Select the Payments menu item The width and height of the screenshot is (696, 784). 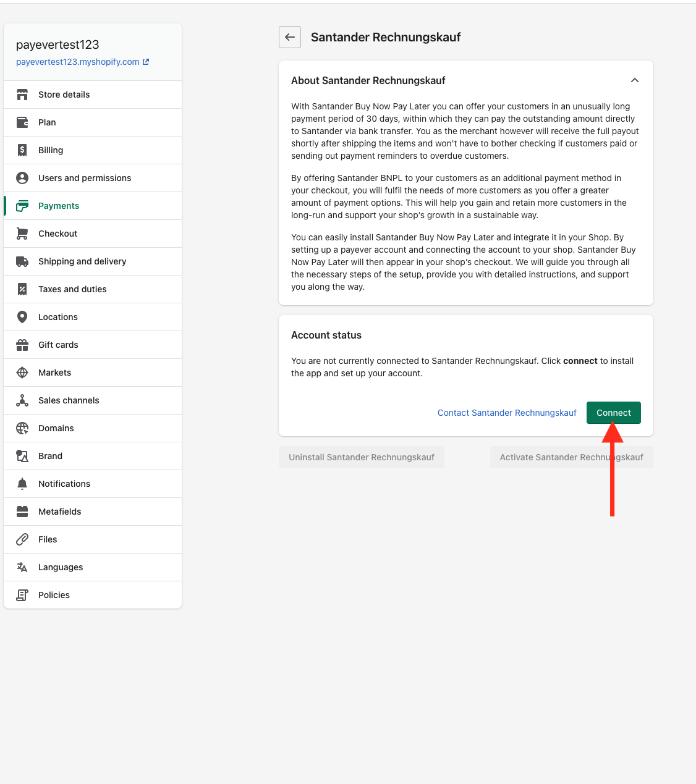pyautogui.click(x=93, y=206)
